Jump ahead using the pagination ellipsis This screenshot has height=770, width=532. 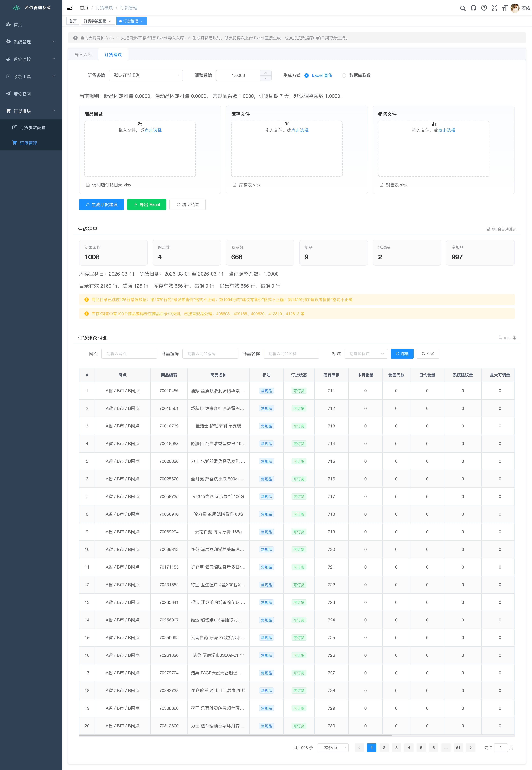(x=446, y=748)
